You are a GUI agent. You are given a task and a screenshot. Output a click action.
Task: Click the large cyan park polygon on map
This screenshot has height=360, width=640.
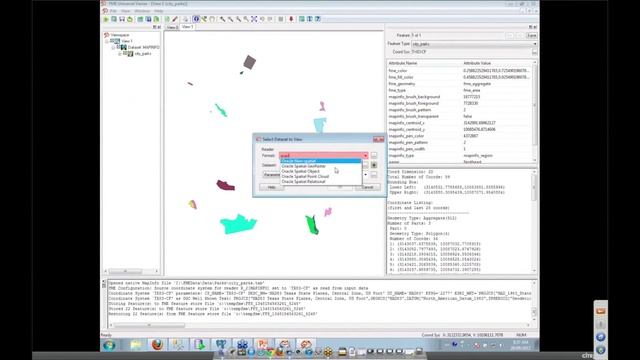pos(238,224)
